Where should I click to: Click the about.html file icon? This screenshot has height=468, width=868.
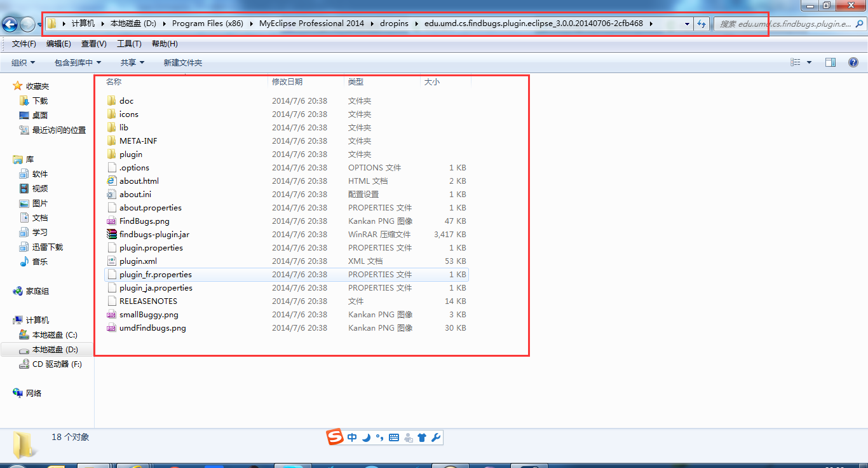(x=112, y=181)
